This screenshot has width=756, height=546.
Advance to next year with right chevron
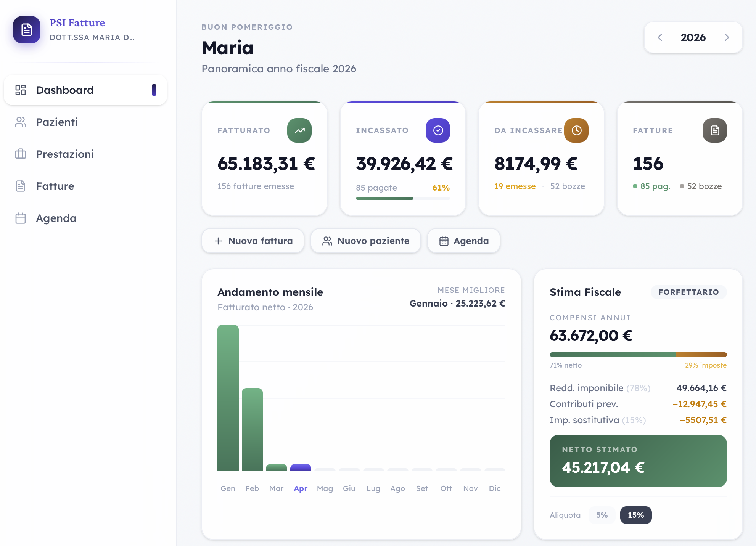727,37
